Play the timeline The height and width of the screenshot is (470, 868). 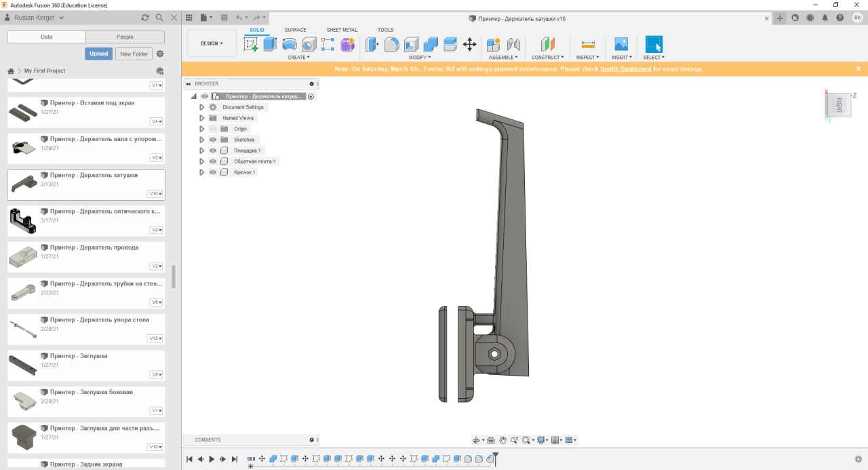[212, 459]
